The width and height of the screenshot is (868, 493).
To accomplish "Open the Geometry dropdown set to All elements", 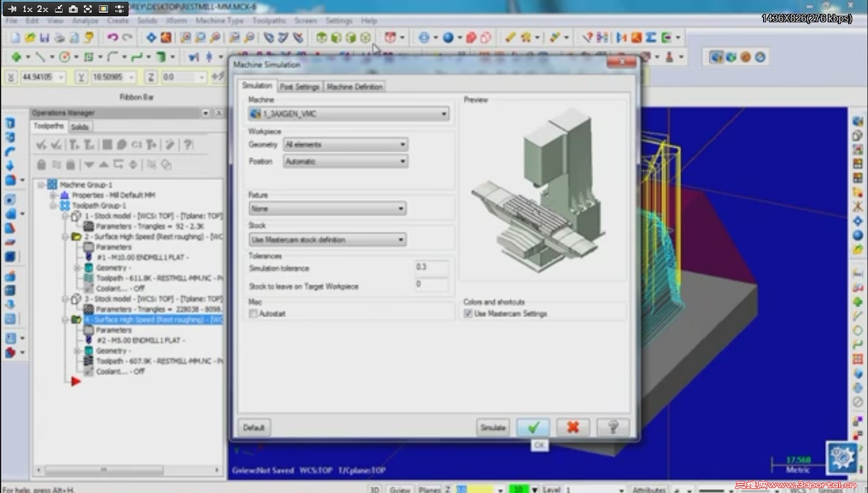I will tap(346, 145).
